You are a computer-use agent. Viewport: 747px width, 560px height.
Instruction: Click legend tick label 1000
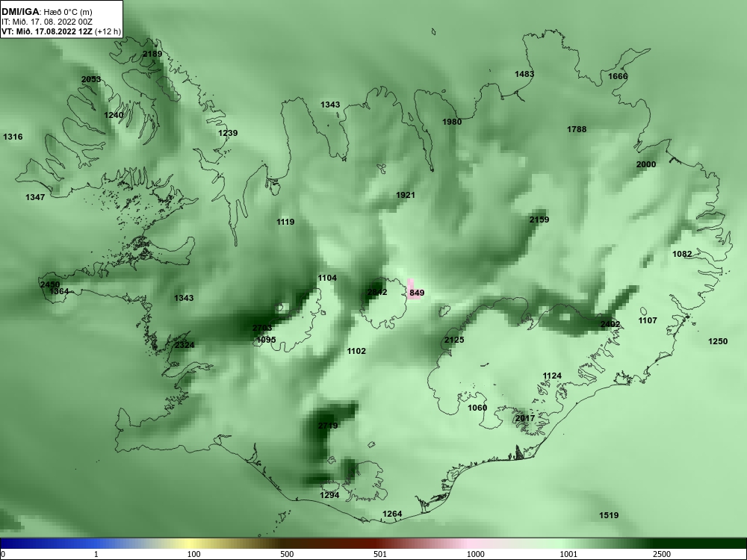coord(475,554)
